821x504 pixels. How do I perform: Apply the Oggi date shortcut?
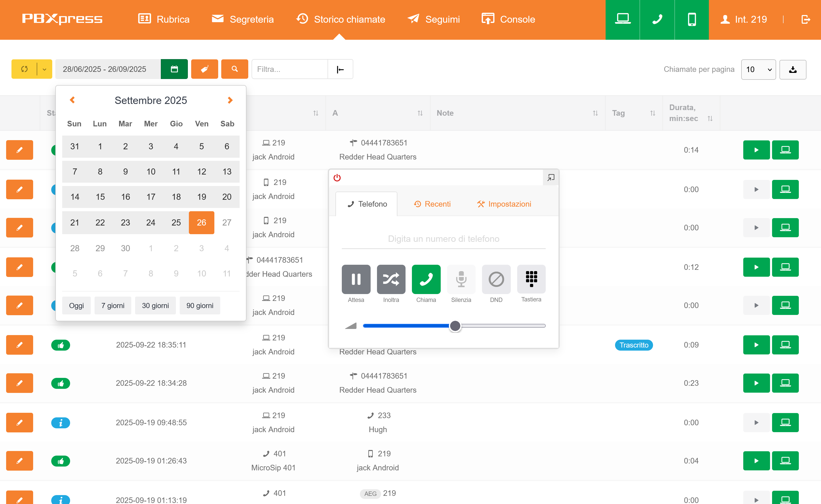(x=76, y=305)
